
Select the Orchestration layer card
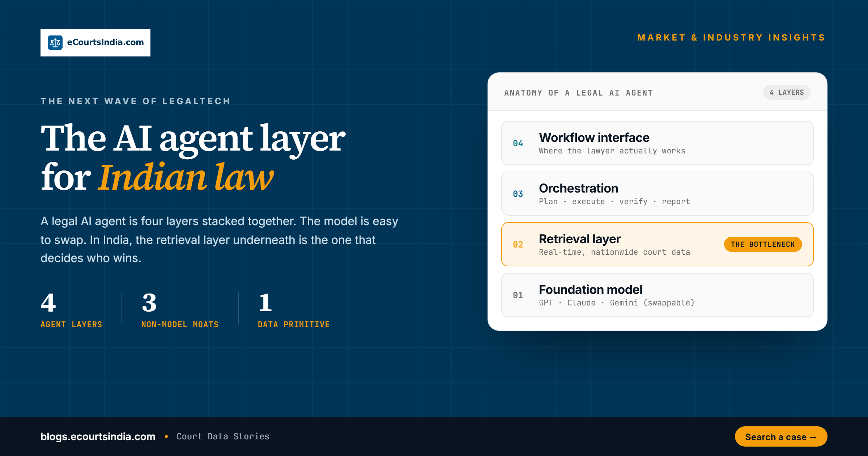tap(657, 194)
